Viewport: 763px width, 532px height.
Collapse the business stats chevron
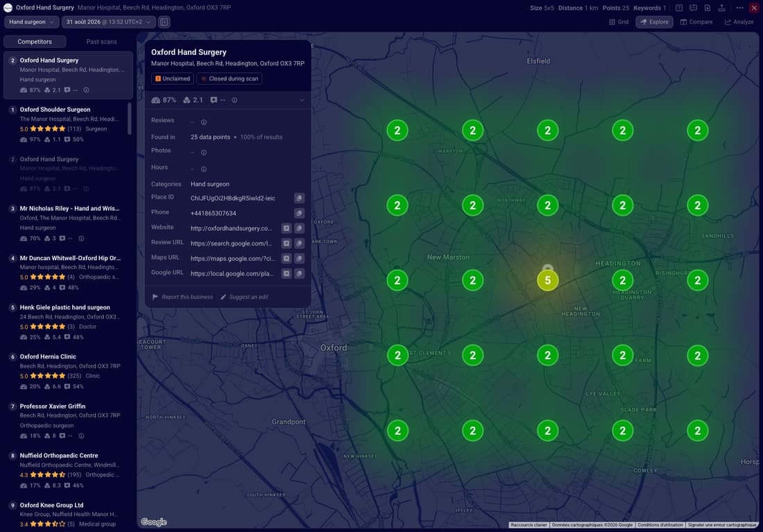click(302, 101)
